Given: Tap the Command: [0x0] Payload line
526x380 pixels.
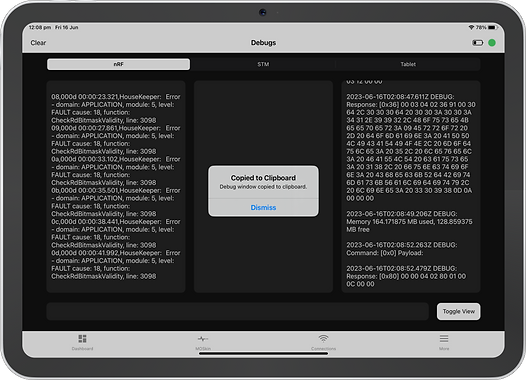Looking at the screenshot, I should coord(384,253).
